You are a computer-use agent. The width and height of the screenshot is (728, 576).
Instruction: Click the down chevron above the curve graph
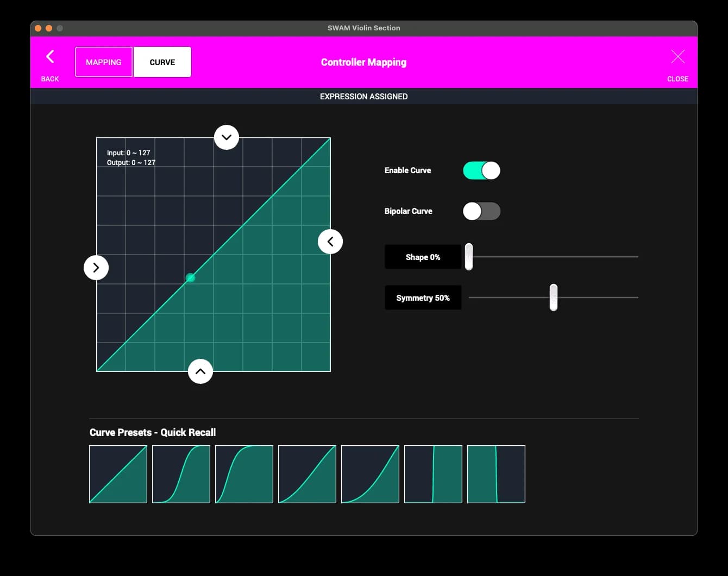click(227, 137)
